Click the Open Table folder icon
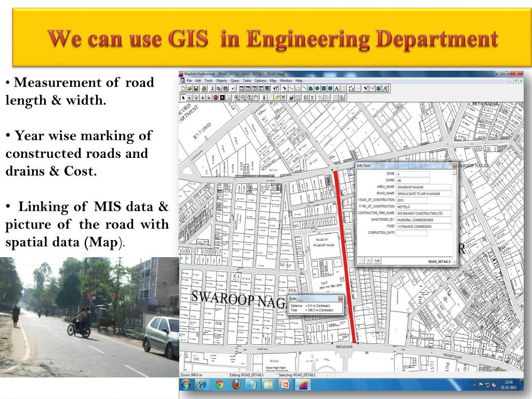The height and width of the screenshot is (399, 532). click(189, 88)
